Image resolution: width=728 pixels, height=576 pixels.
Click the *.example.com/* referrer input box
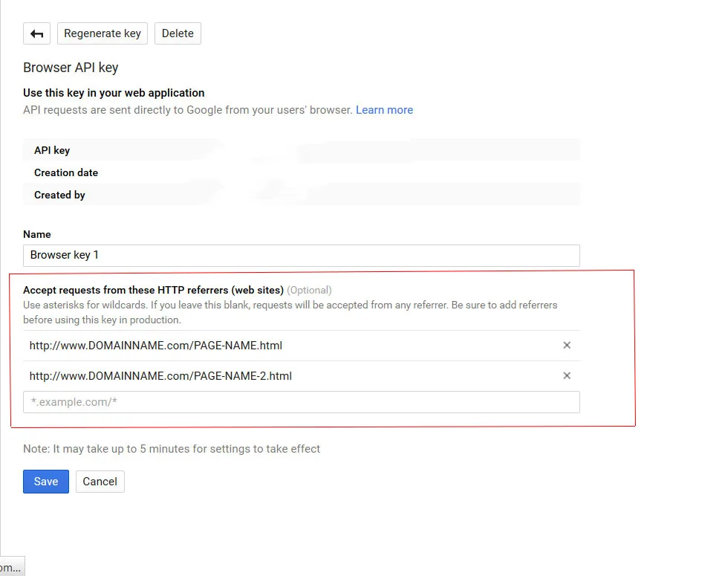pos(302,402)
